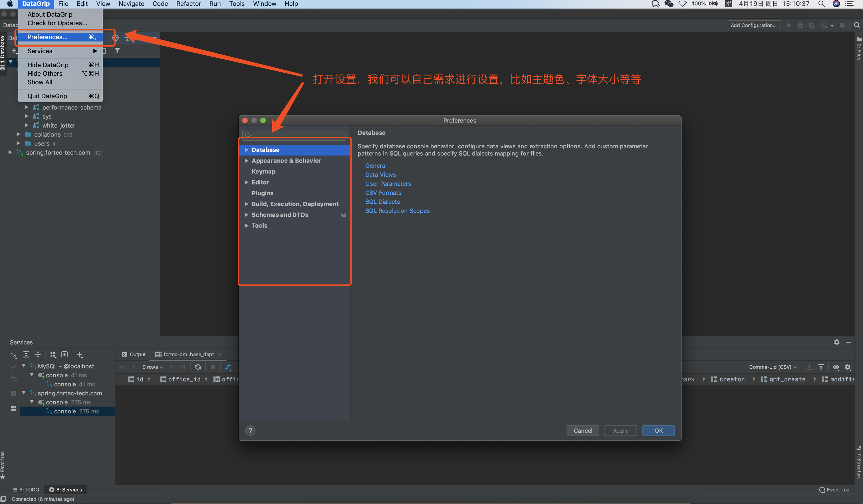Click Open in New Tab icon in Services
This screenshot has height=504, width=863.
[x=64, y=354]
